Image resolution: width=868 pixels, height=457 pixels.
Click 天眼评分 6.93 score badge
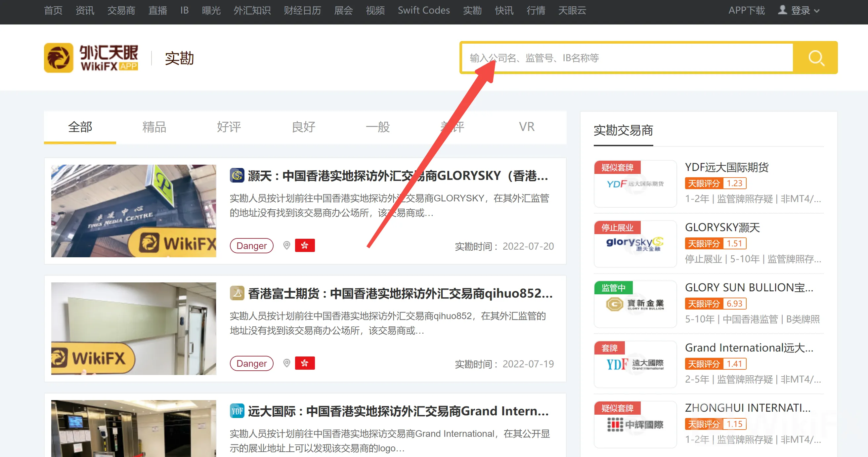[x=716, y=304]
